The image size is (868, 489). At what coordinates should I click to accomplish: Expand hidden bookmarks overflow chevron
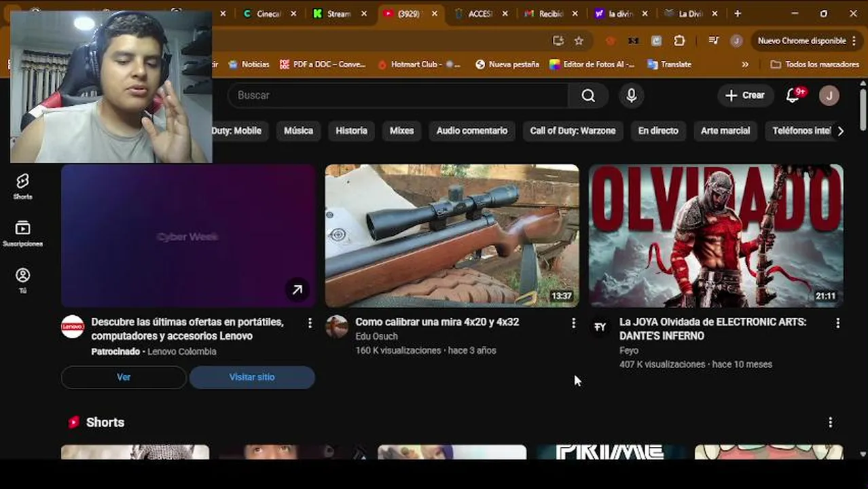tap(745, 65)
